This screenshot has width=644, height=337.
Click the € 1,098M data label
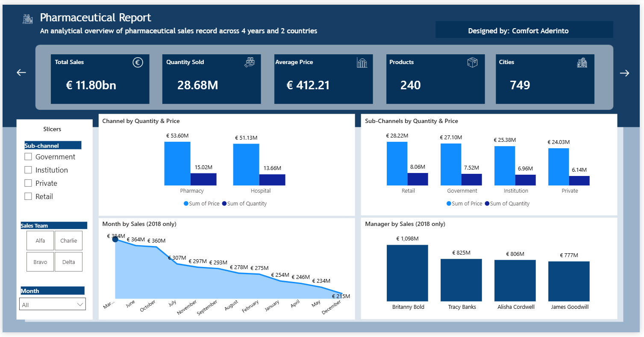coord(407,239)
